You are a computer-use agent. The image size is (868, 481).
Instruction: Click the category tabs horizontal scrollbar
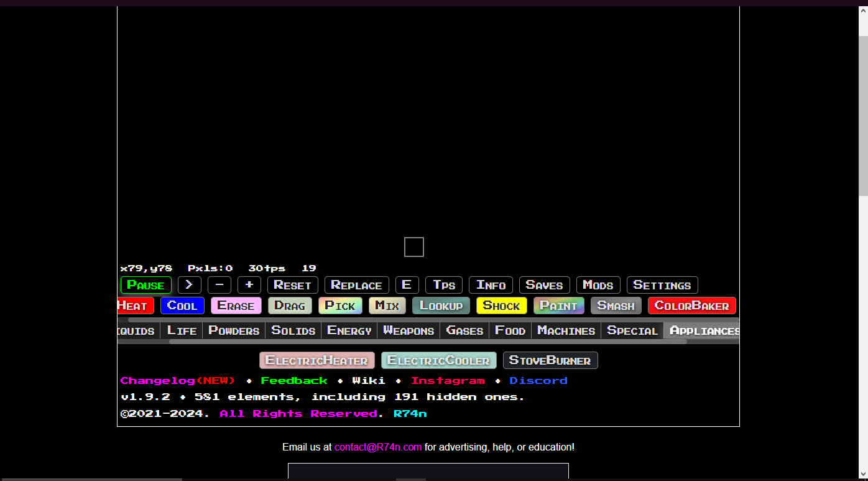428,342
